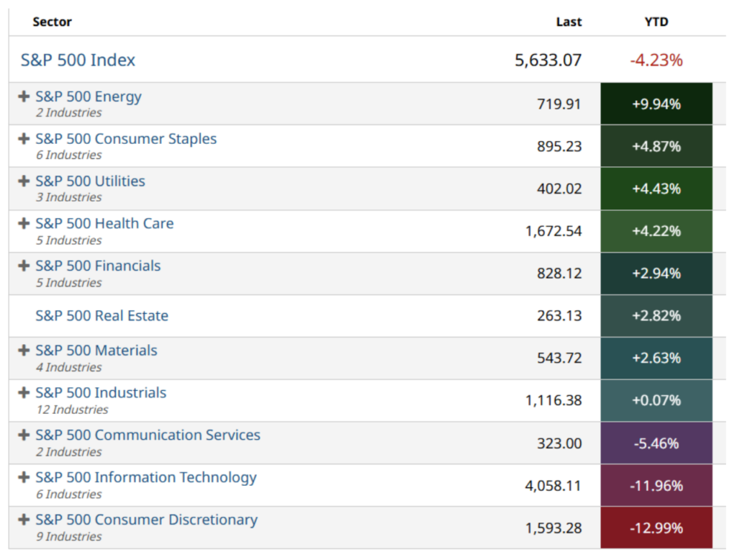Select the Consumer Staples last value 895.23
The image size is (737, 560).
(559, 146)
